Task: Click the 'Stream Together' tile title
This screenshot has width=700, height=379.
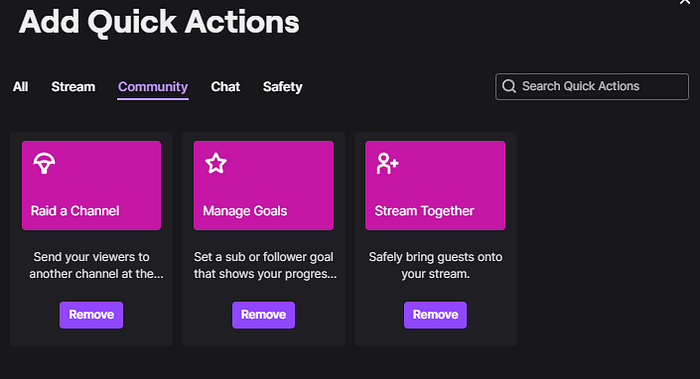Action: (424, 211)
